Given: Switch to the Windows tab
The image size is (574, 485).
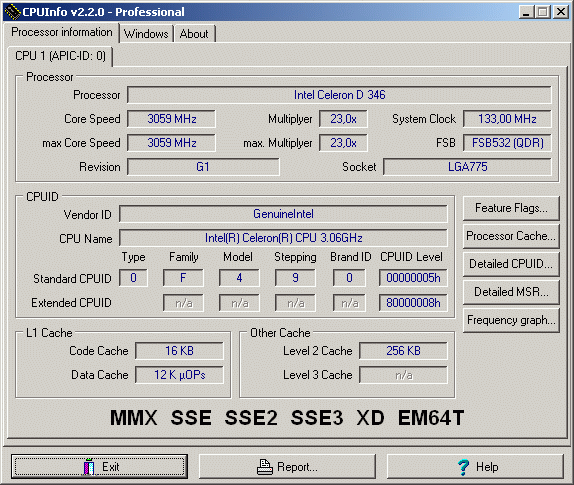Looking at the screenshot, I should (x=146, y=34).
